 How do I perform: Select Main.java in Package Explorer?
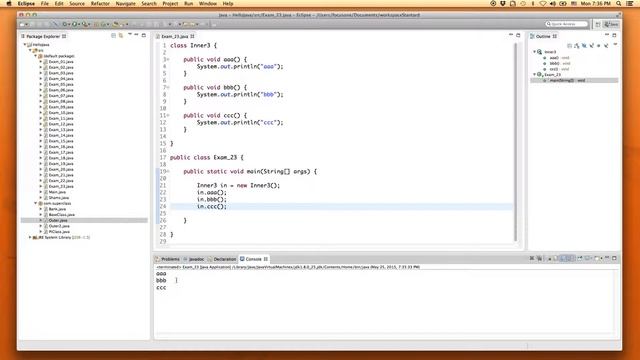(x=57, y=192)
